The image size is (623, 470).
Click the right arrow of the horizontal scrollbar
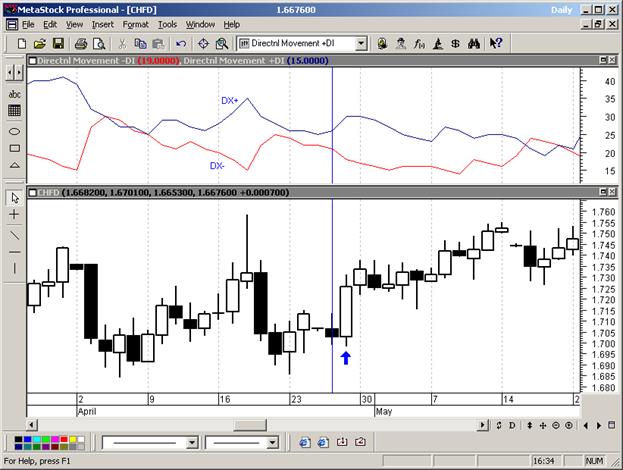point(482,425)
